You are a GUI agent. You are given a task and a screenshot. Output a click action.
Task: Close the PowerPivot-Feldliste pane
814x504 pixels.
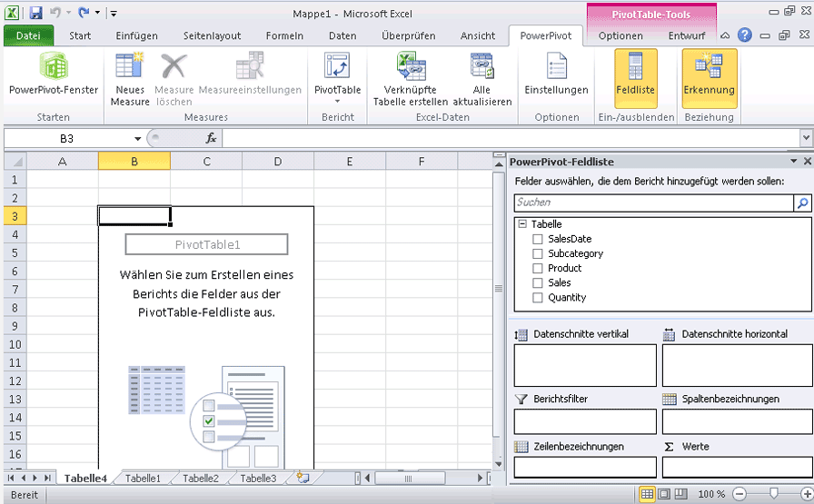808,162
